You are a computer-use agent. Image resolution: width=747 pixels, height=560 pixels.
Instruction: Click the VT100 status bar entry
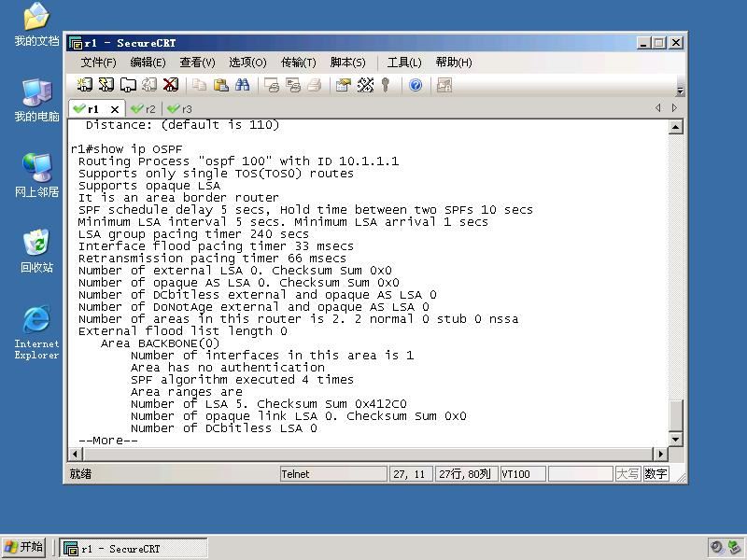pos(523,474)
